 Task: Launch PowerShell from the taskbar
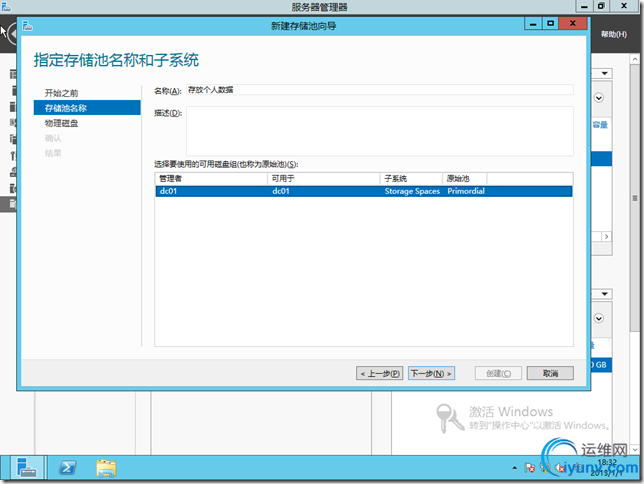(x=67, y=468)
